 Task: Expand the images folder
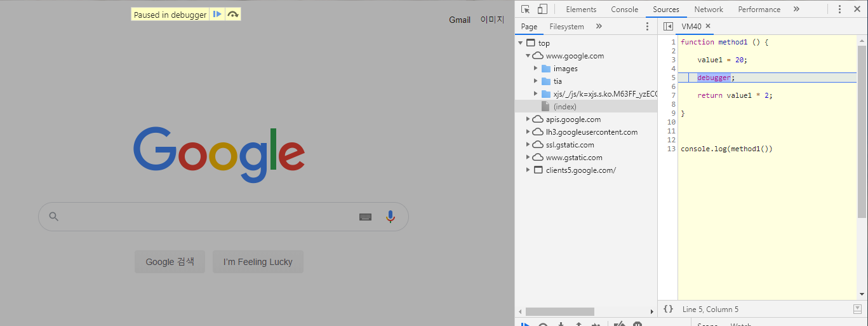coord(535,69)
